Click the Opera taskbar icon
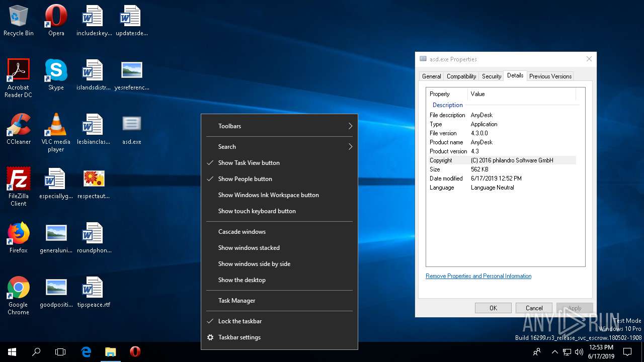The height and width of the screenshot is (362, 644). [135, 352]
